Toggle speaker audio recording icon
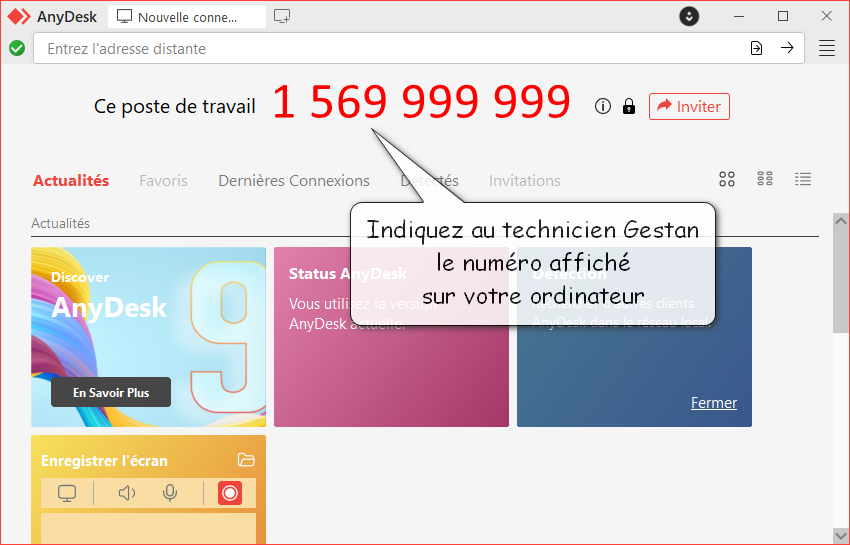Image resolution: width=850 pixels, height=545 pixels. click(x=127, y=493)
